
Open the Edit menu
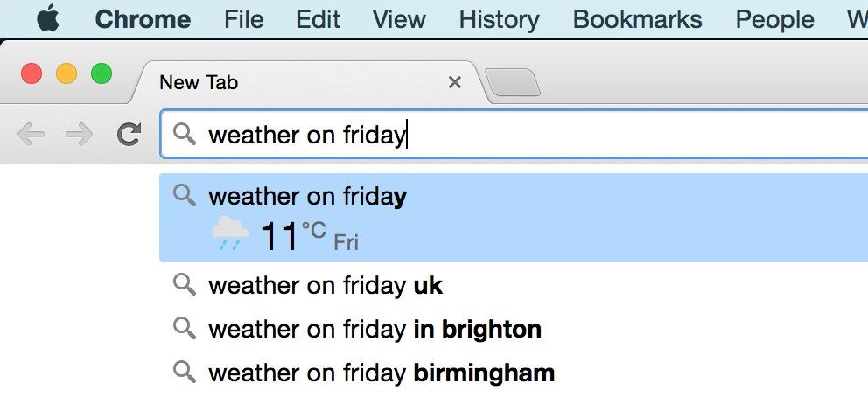tap(318, 19)
